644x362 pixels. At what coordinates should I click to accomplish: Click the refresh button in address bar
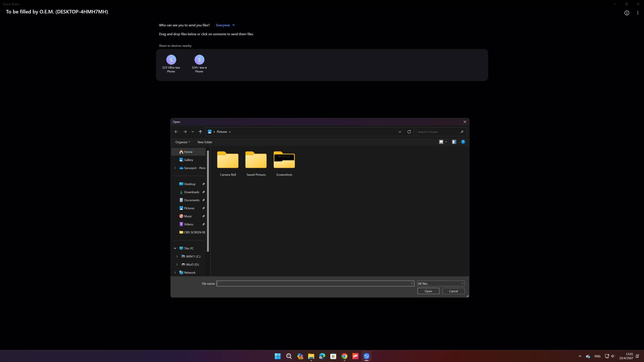tap(409, 132)
